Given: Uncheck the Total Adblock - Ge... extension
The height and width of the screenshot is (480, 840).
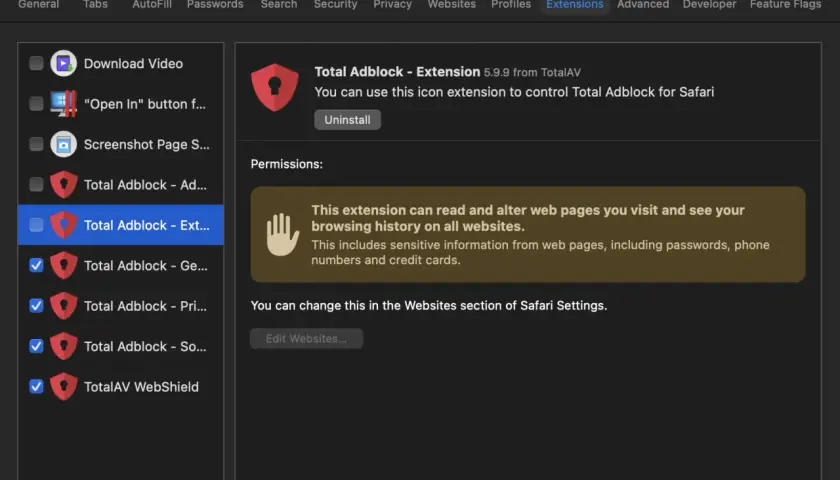Looking at the screenshot, I should click(36, 265).
